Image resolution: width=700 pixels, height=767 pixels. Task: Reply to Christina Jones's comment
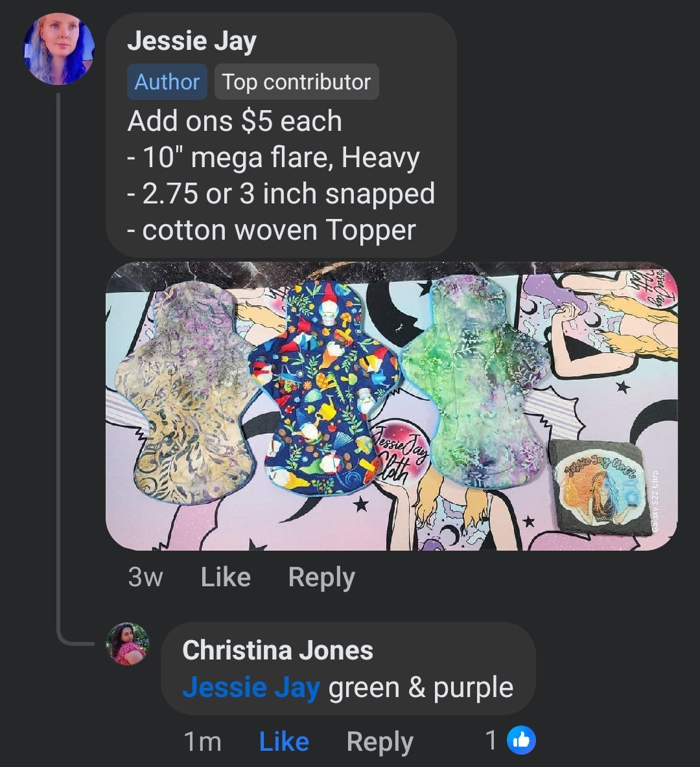(380, 741)
